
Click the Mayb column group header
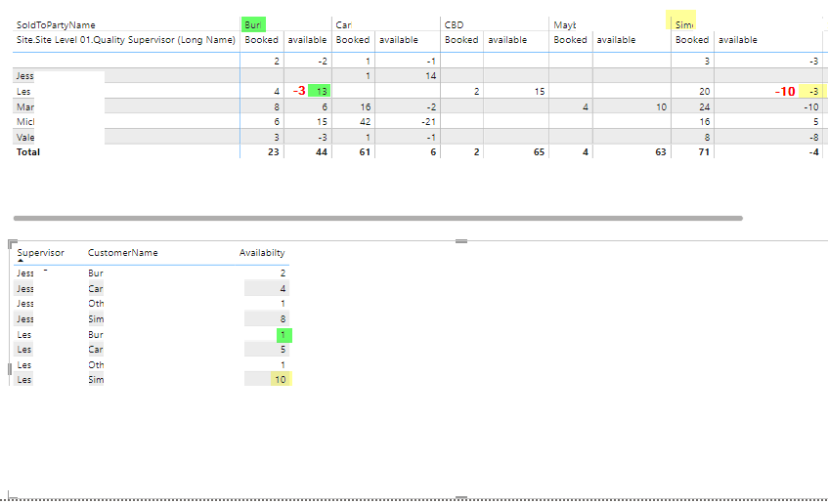point(564,24)
